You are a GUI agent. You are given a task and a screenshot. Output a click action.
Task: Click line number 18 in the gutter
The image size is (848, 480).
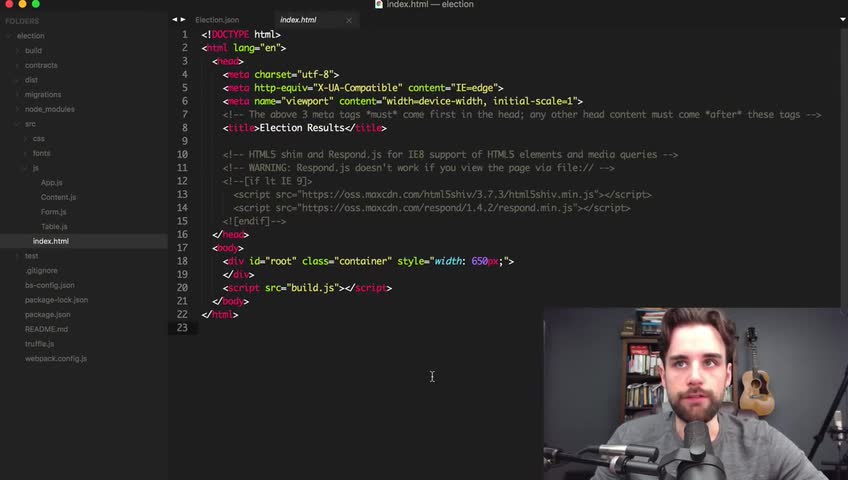tap(182, 261)
